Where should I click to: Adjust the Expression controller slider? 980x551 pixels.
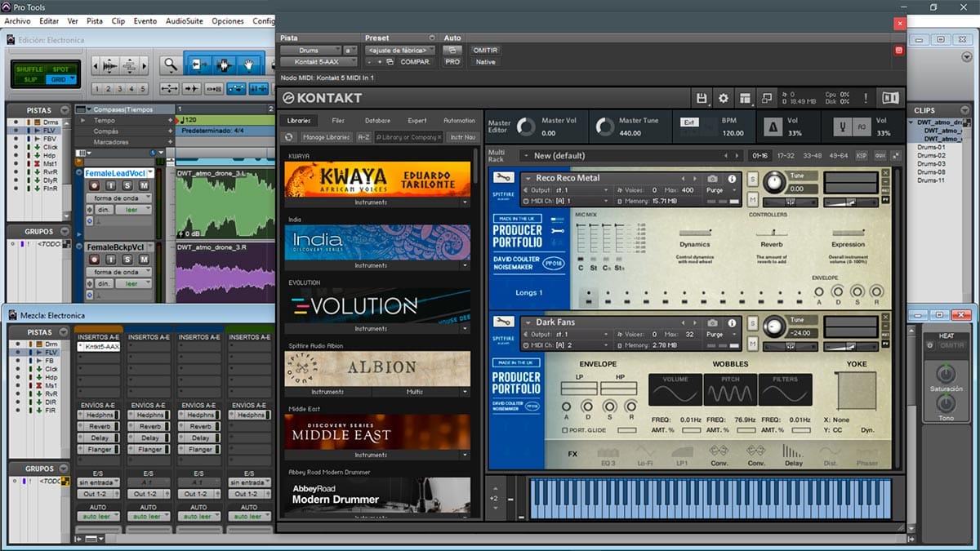(848, 232)
